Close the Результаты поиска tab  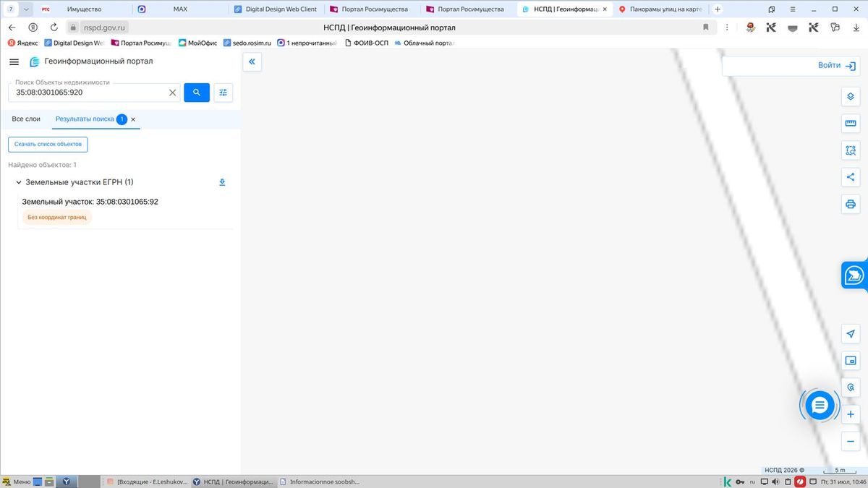coord(133,119)
